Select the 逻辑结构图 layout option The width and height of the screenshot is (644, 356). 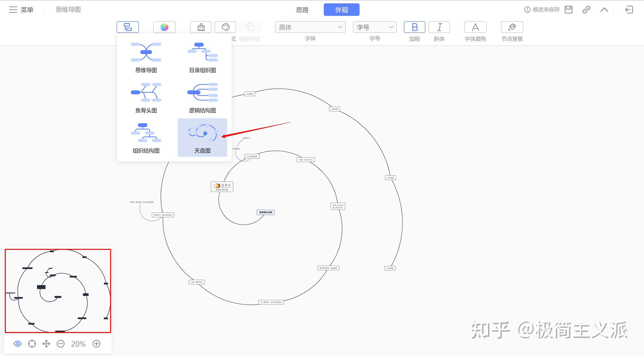(202, 98)
